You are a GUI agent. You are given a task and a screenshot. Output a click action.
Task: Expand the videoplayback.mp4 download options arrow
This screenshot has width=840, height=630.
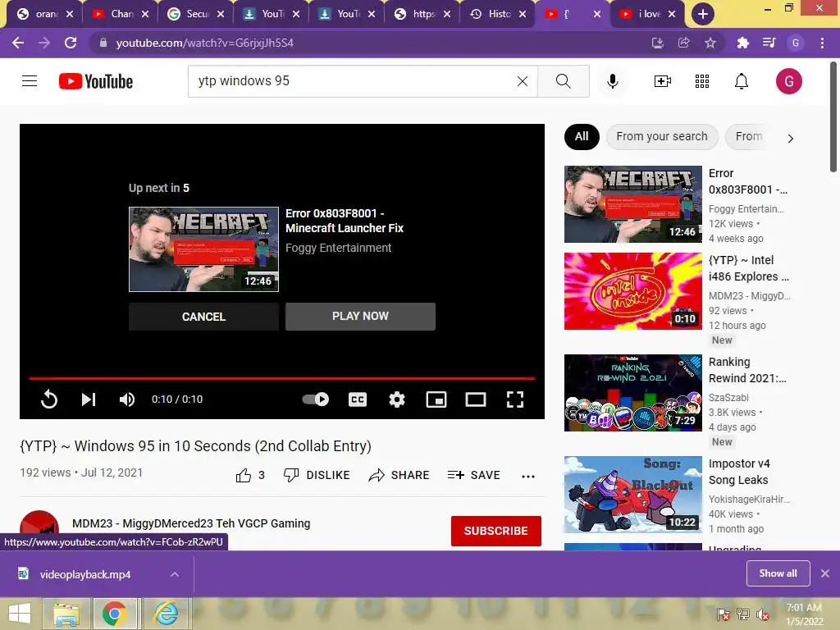pyautogui.click(x=175, y=574)
